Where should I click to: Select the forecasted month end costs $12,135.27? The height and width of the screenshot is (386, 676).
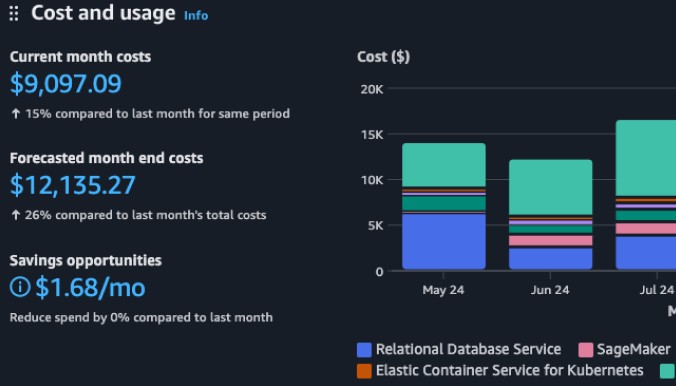pos(73,185)
